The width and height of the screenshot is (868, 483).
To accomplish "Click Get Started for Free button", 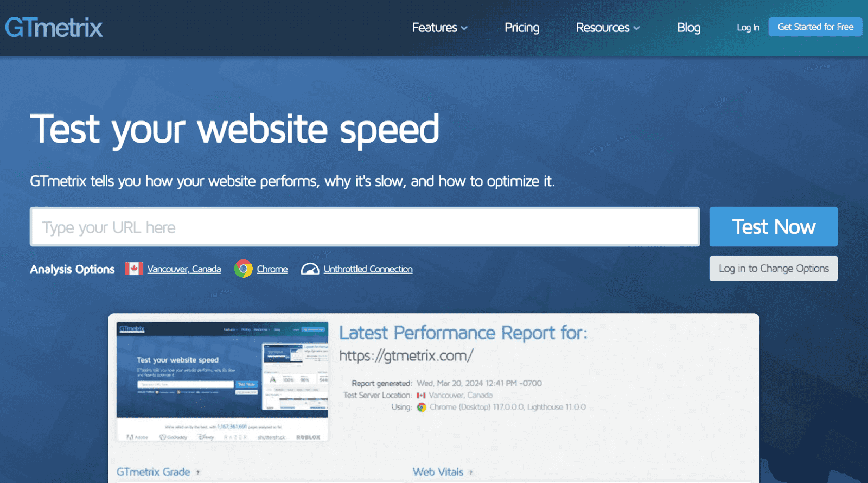I will tap(815, 27).
